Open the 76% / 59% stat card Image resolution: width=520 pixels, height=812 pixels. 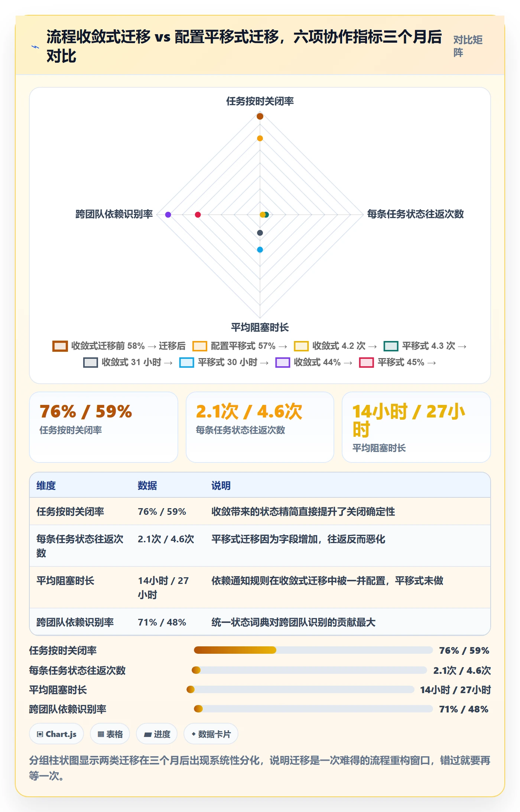(x=104, y=427)
